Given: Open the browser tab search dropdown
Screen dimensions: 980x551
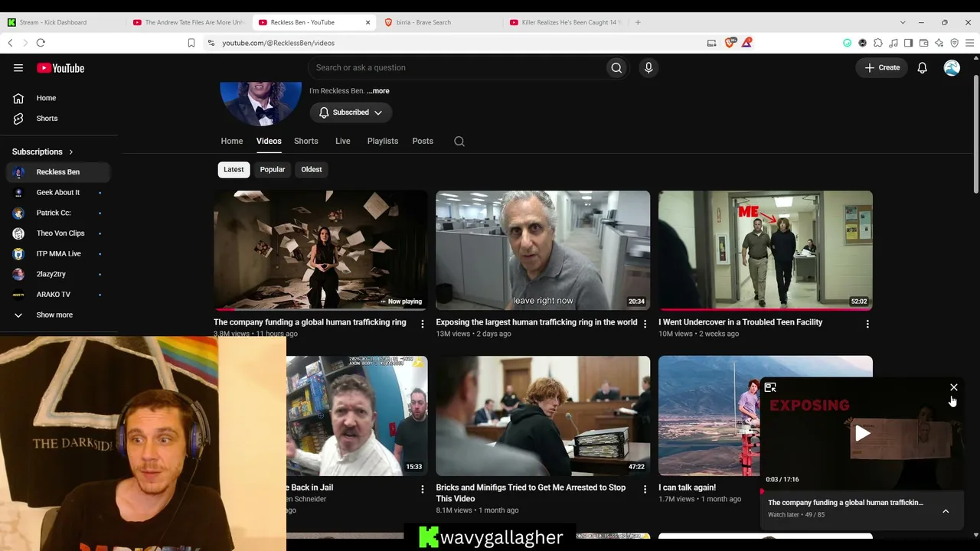Looking at the screenshot, I should [903, 22].
